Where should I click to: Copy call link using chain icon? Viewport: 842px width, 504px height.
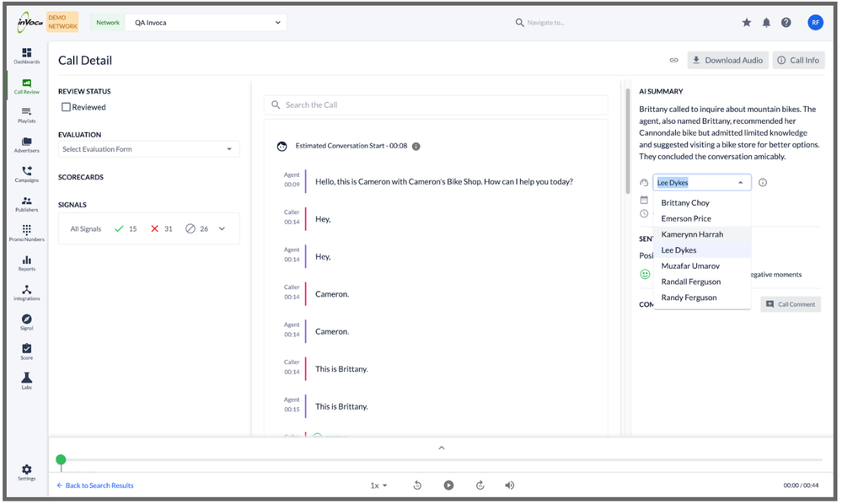click(673, 61)
